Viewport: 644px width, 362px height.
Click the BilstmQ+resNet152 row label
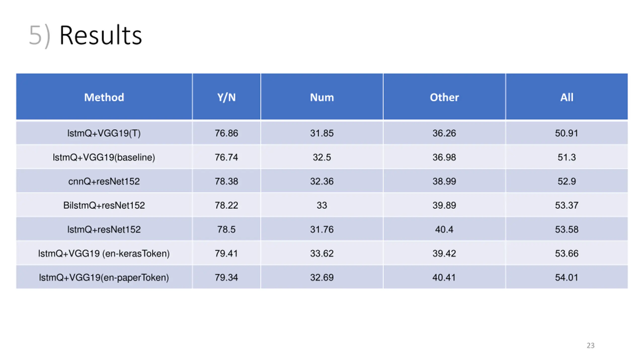point(104,205)
